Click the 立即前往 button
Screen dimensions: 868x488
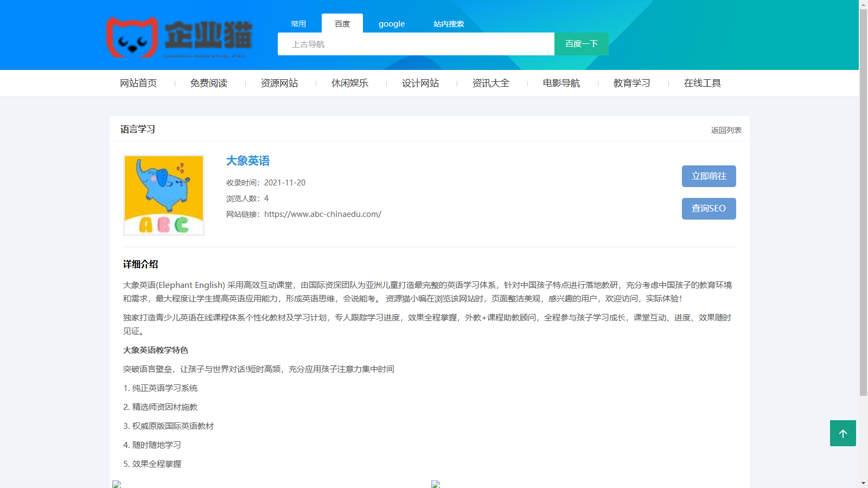[x=709, y=176]
